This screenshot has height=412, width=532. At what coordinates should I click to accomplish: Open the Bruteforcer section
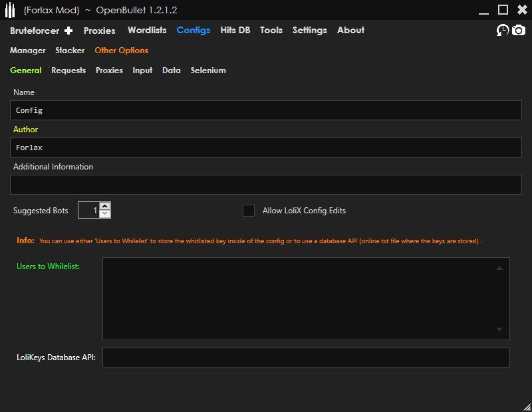[35, 31]
